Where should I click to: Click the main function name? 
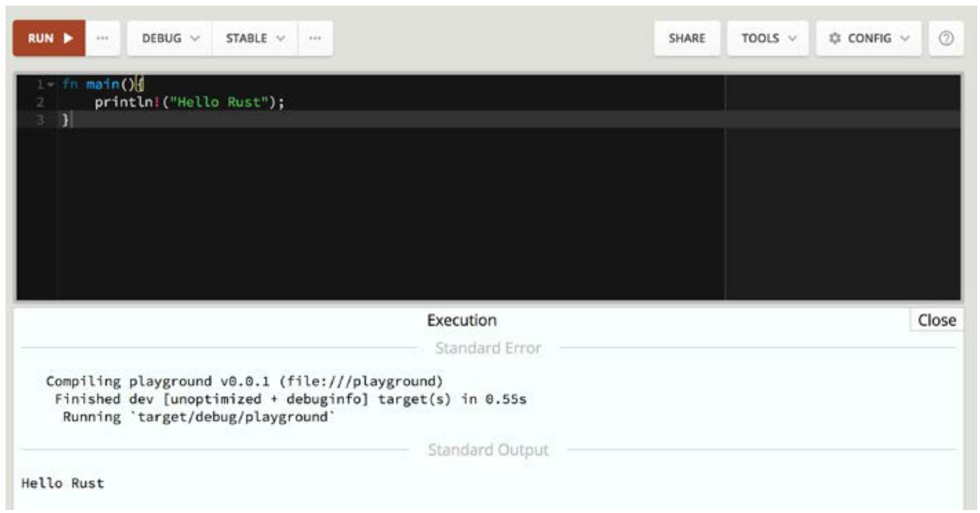tap(102, 85)
